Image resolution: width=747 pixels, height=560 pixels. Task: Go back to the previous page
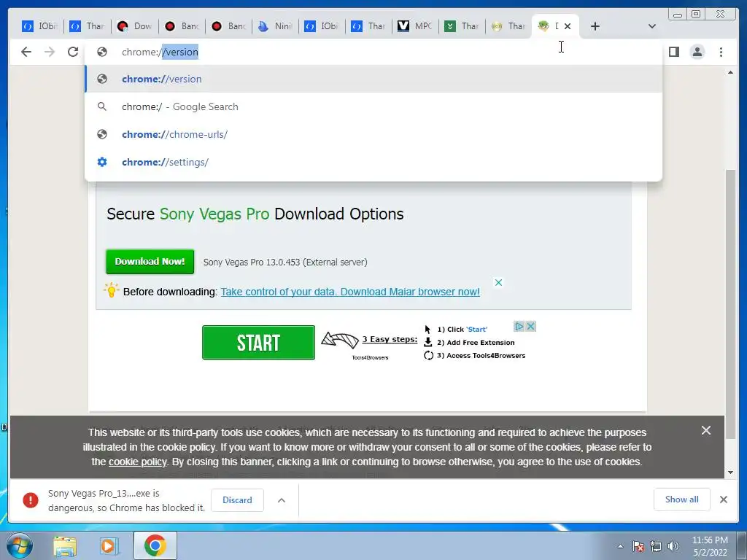click(x=26, y=52)
